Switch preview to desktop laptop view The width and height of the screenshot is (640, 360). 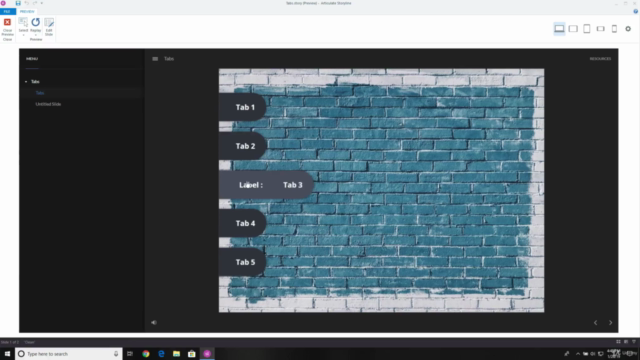click(559, 29)
